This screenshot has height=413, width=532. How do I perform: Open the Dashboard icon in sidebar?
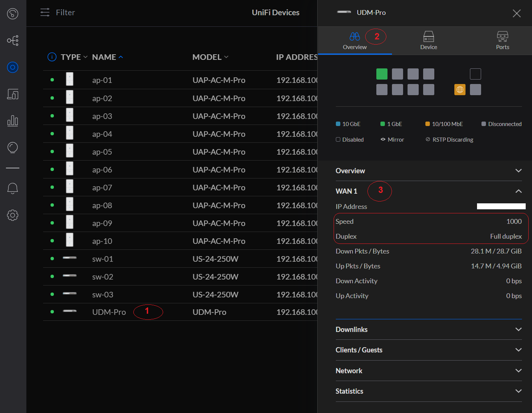(x=13, y=14)
